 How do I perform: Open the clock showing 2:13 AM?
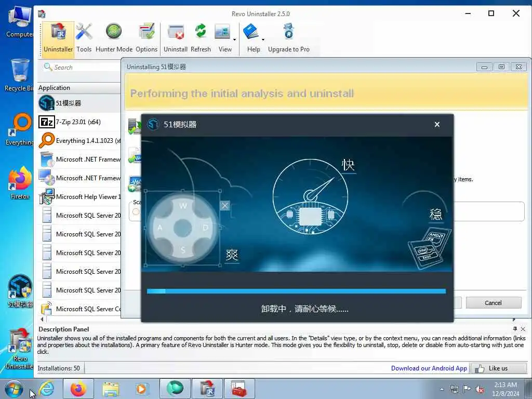tap(505, 389)
